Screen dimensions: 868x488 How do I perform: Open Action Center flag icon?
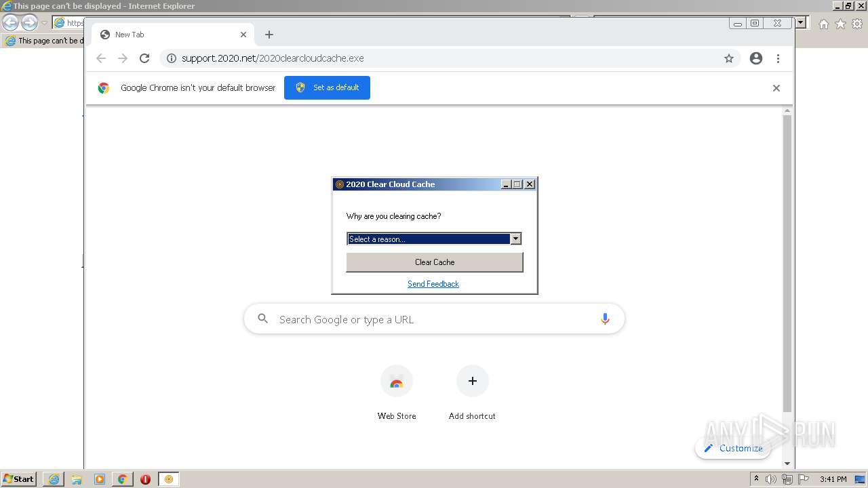[803, 479]
